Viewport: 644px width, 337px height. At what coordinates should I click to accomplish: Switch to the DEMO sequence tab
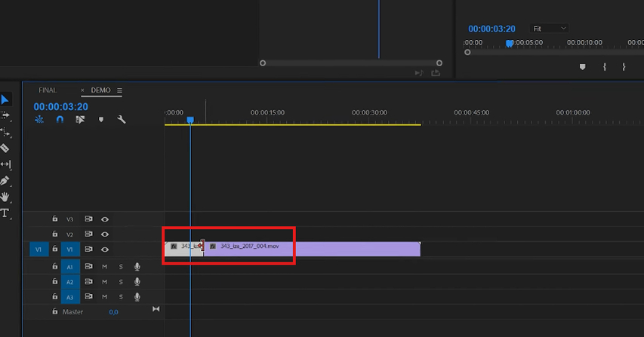(100, 90)
